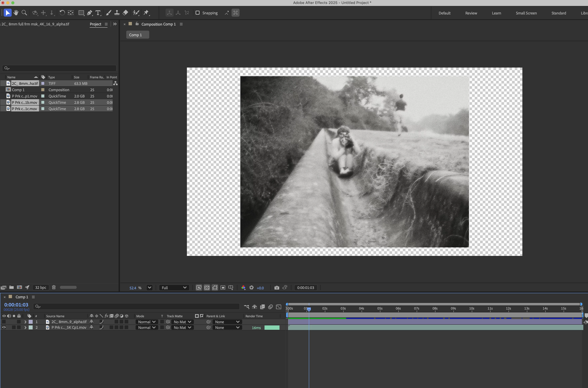Click the Comp 1 breadcrumb button
The height and width of the screenshot is (388, 588).
[137, 35]
